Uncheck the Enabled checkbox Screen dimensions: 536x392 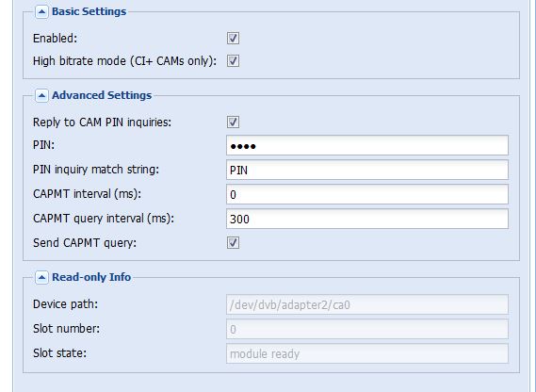tap(233, 38)
